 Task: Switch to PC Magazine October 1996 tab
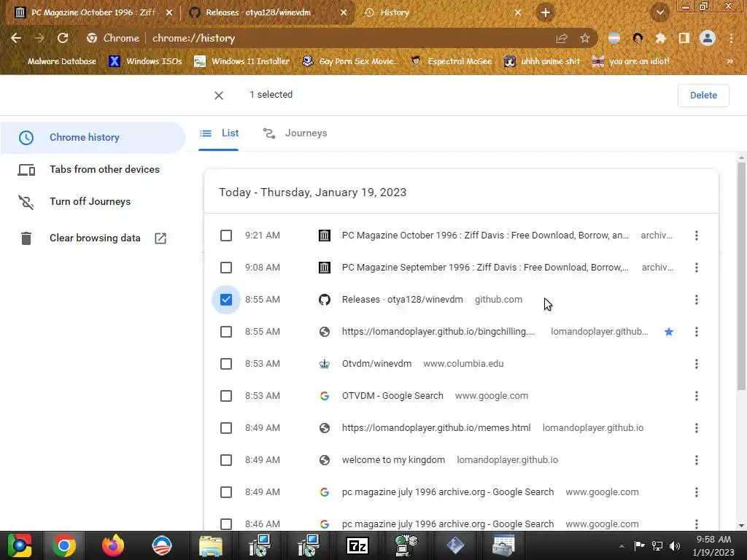pos(93,12)
